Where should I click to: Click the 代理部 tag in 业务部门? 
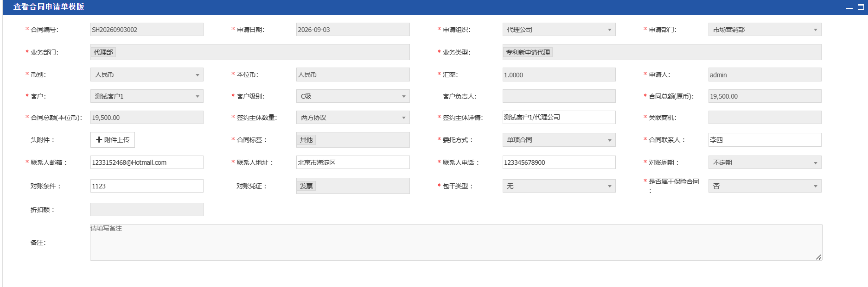pyautogui.click(x=103, y=52)
